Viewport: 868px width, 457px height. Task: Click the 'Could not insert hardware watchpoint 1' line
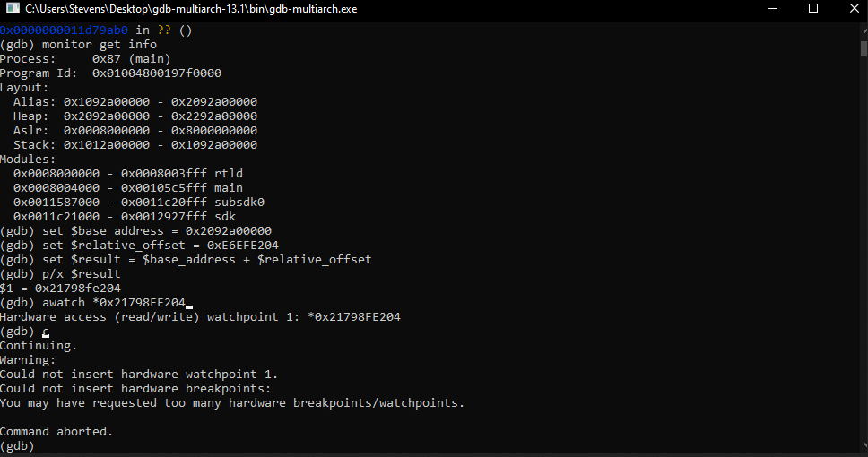(139, 375)
